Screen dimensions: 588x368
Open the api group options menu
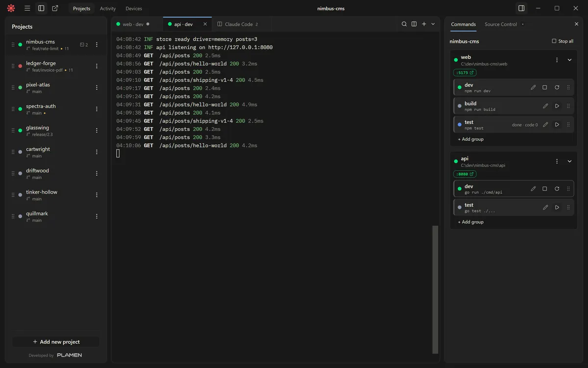(x=557, y=161)
